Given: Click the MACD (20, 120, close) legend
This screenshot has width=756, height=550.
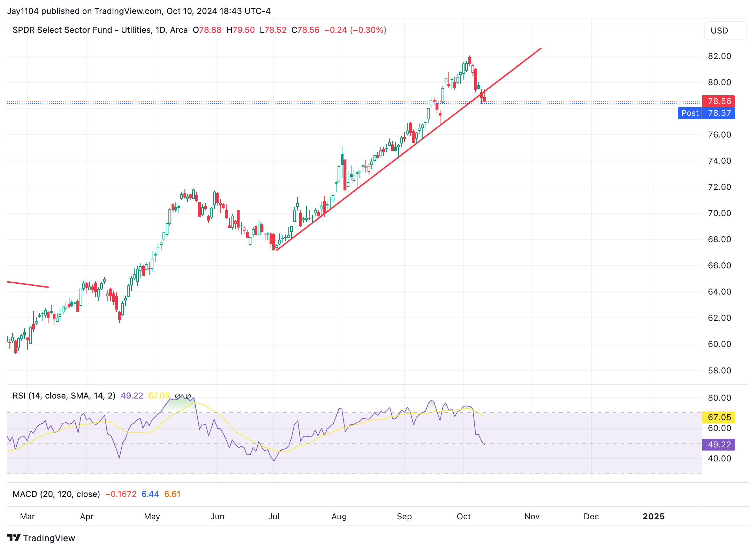Looking at the screenshot, I should click(x=56, y=494).
